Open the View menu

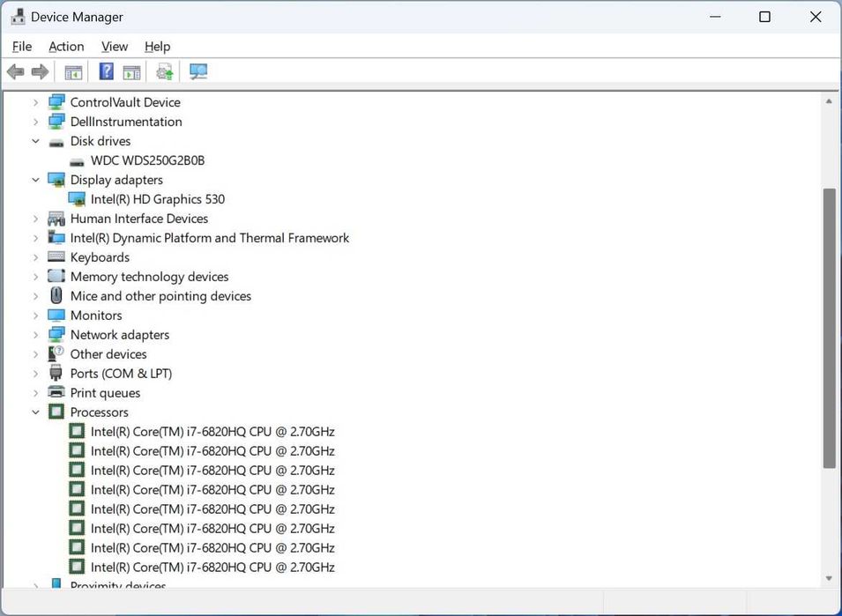(x=115, y=47)
